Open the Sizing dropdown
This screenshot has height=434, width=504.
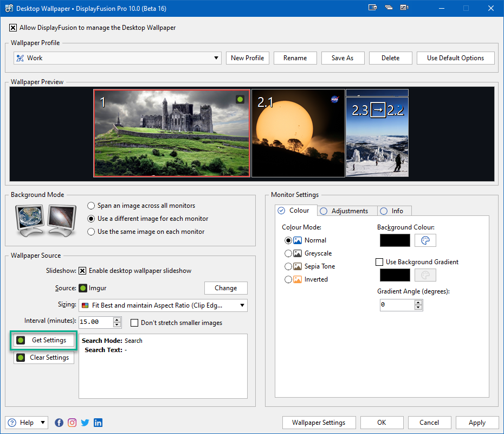(x=242, y=305)
